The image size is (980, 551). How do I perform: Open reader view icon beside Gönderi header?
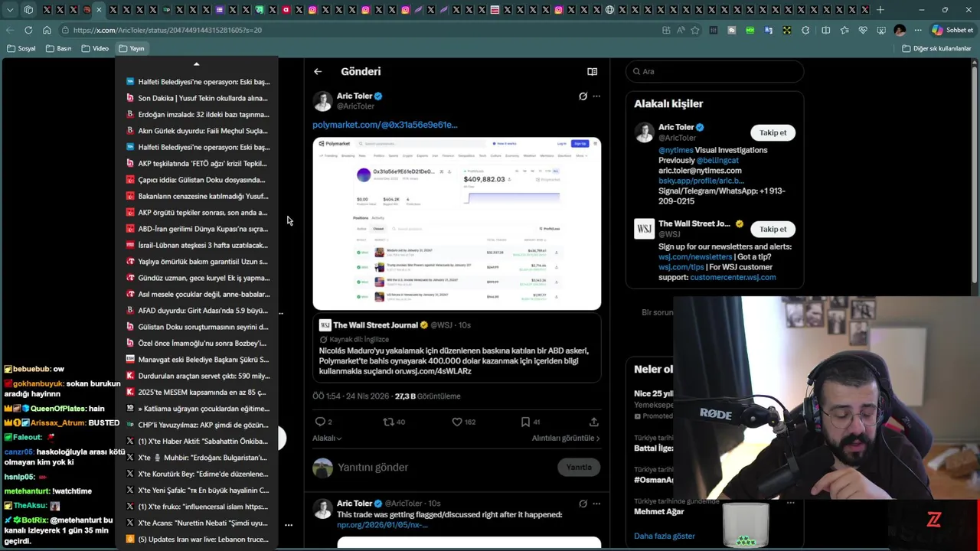[592, 71]
